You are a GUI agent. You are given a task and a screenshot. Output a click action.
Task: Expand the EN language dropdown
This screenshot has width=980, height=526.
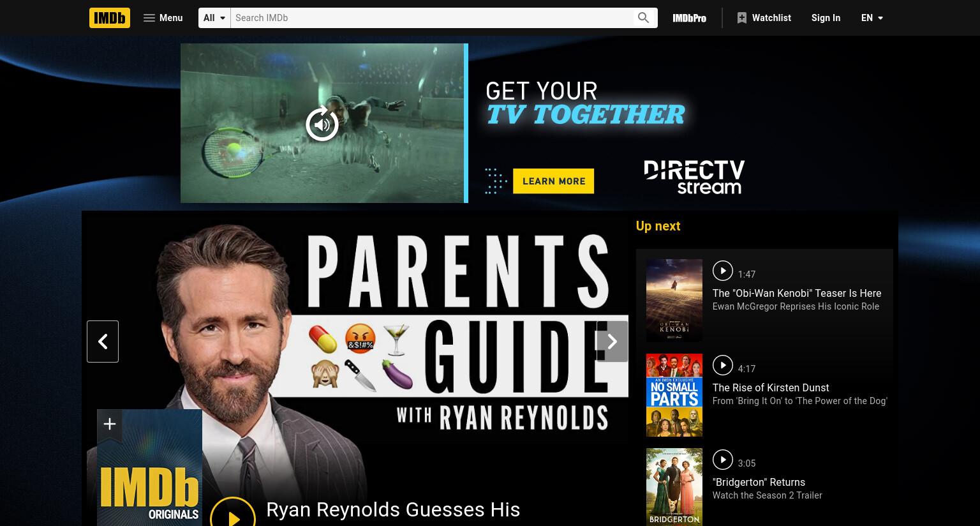(872, 18)
